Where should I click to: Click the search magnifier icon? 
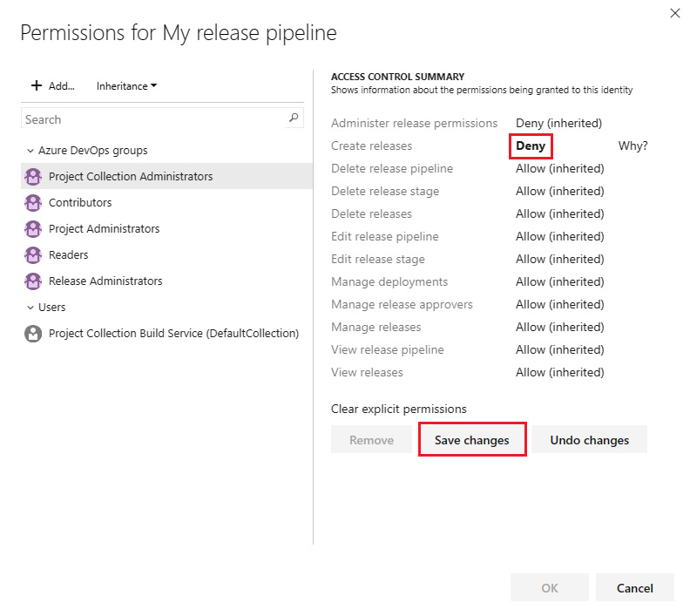[294, 118]
